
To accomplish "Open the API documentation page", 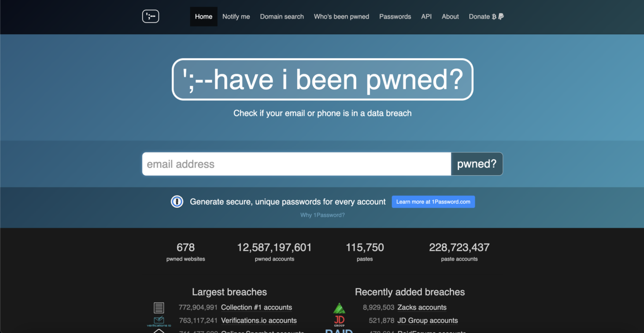I will 426,16.
